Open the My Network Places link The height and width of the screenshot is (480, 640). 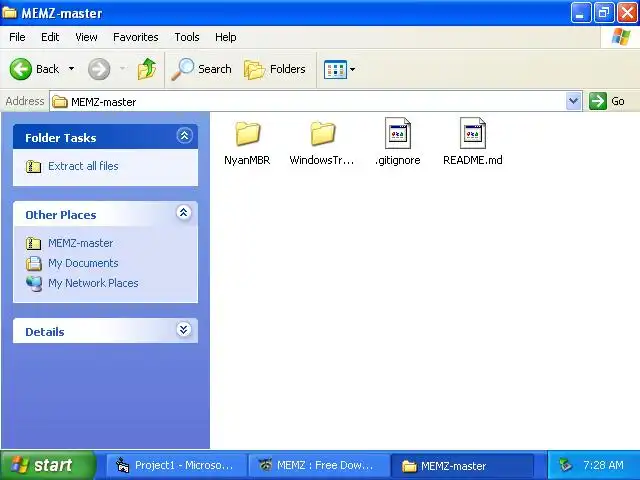[93, 283]
